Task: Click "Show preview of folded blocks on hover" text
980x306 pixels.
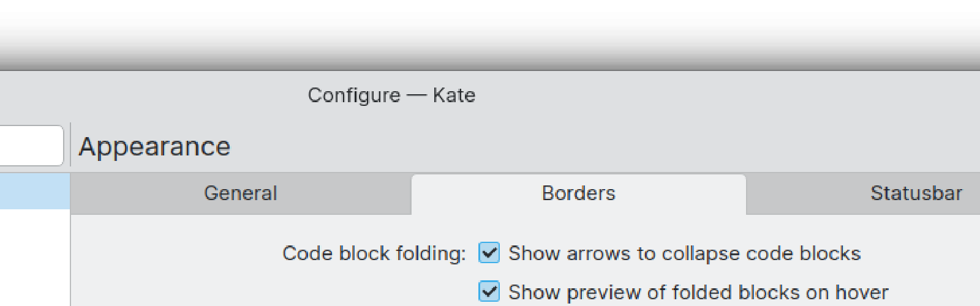Action: (698, 293)
